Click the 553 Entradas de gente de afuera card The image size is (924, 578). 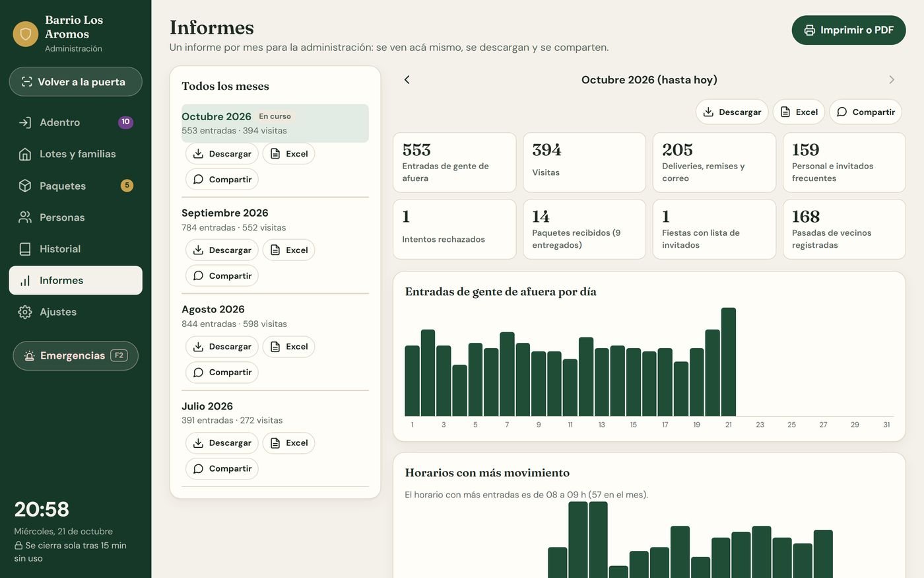click(454, 163)
